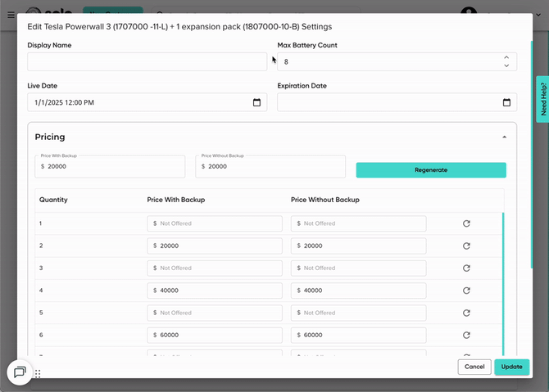This screenshot has width=549, height=392.
Task: Edit quantity 2 Price Without Backup field
Action: tap(359, 246)
